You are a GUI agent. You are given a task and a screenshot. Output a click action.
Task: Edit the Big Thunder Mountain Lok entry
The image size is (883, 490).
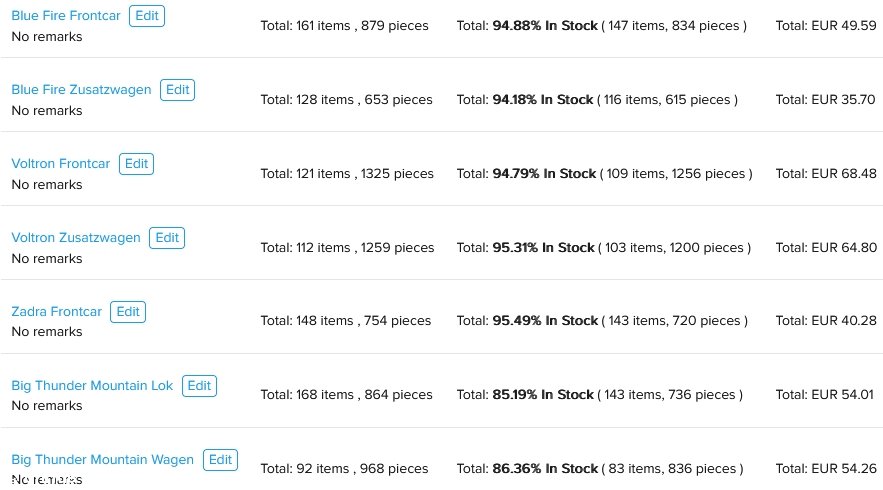[x=199, y=386]
